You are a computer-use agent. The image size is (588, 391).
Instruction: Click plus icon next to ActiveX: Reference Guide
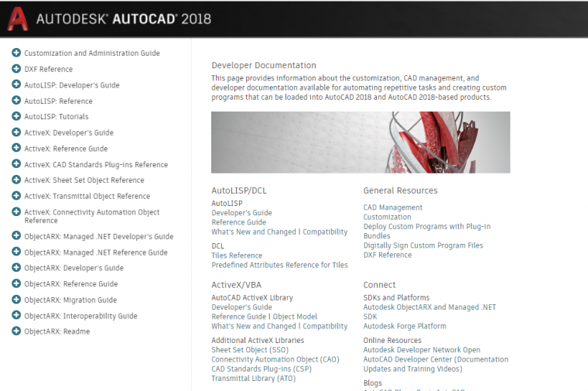point(16,149)
